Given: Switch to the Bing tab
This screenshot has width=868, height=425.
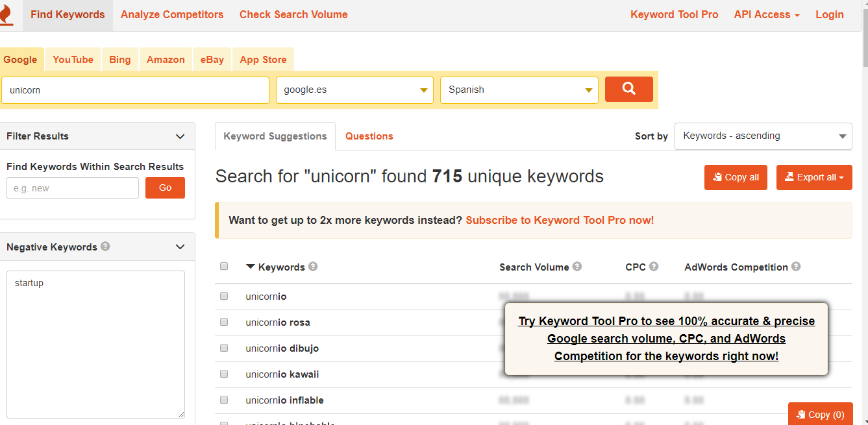Looking at the screenshot, I should pyautogui.click(x=119, y=59).
